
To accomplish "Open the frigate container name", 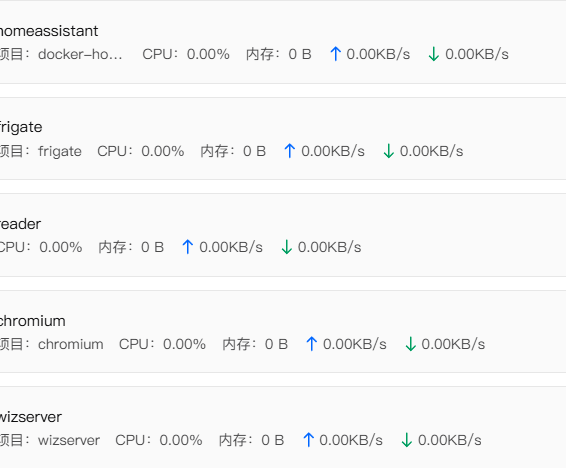I will 21,127.
